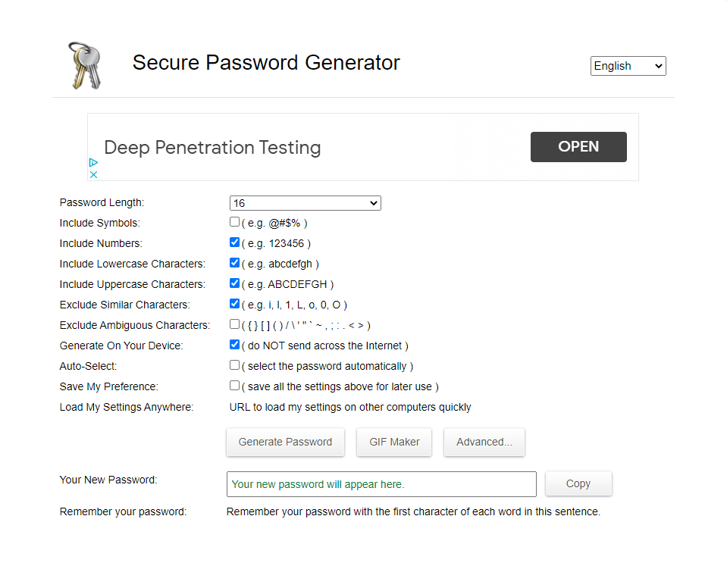
Task: Click the ad info triangle icon
Action: [x=93, y=162]
